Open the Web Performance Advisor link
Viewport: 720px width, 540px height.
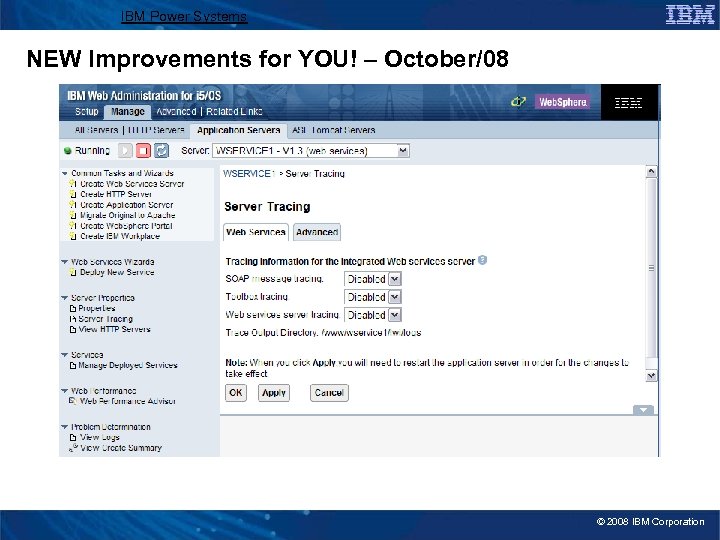tap(128, 401)
